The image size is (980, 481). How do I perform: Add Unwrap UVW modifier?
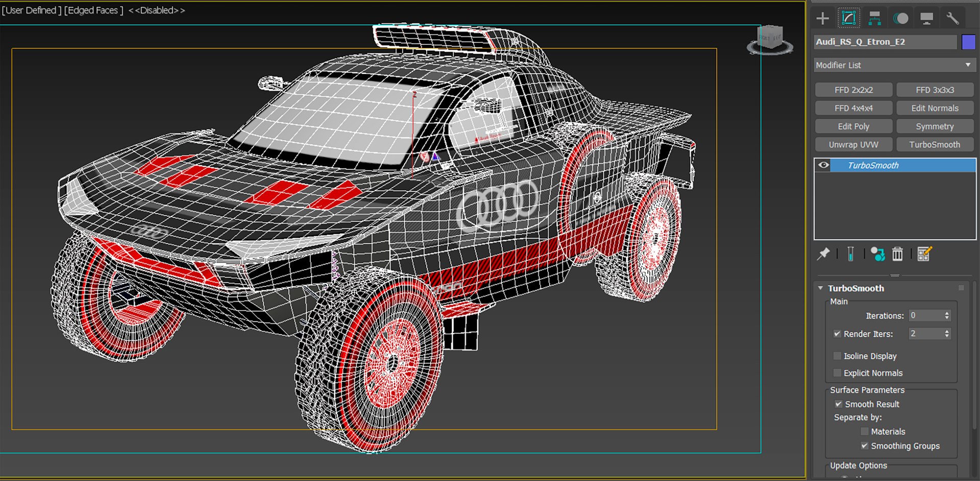point(853,145)
